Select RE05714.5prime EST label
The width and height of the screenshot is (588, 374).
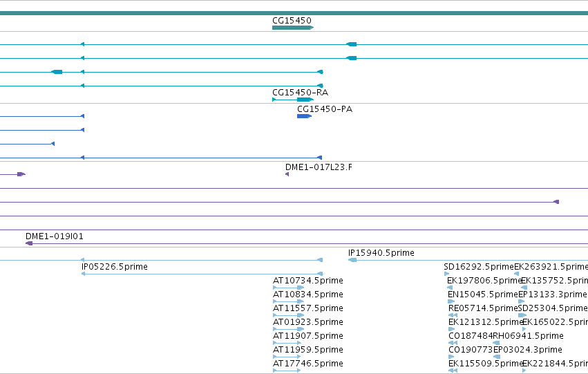pyautogui.click(x=483, y=308)
